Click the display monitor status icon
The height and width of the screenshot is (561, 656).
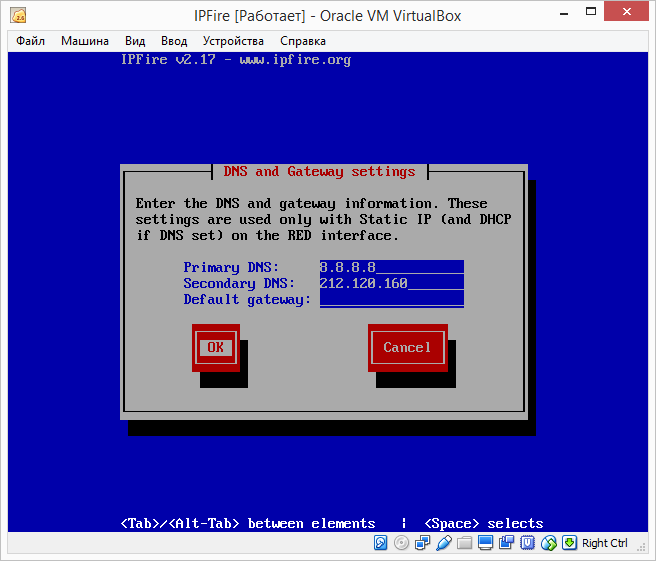[485, 543]
